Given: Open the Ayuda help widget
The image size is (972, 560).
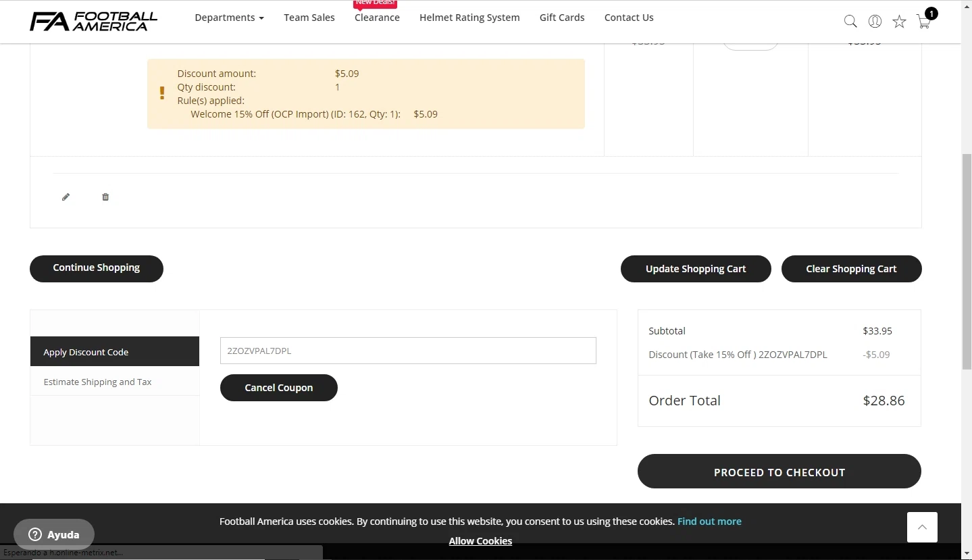Looking at the screenshot, I should point(54,534).
